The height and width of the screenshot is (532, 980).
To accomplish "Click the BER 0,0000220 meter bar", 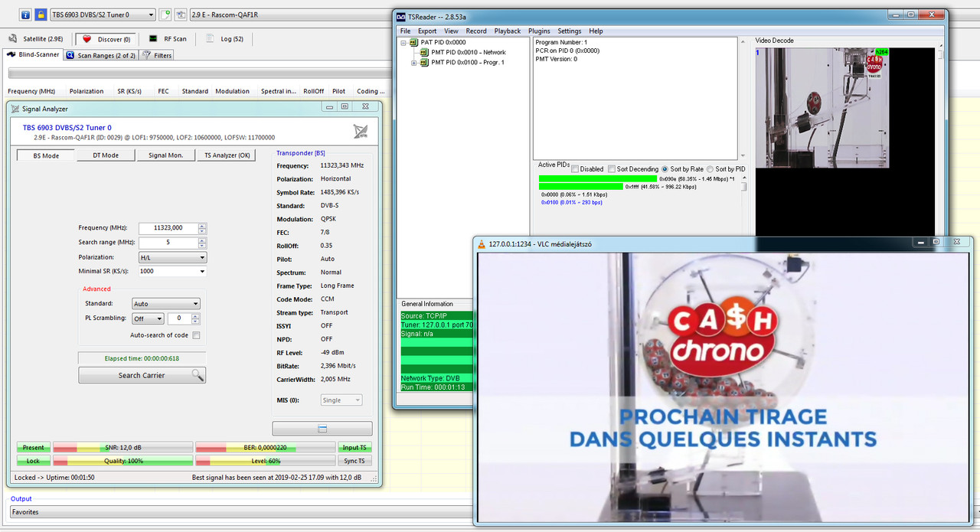I will (265, 447).
